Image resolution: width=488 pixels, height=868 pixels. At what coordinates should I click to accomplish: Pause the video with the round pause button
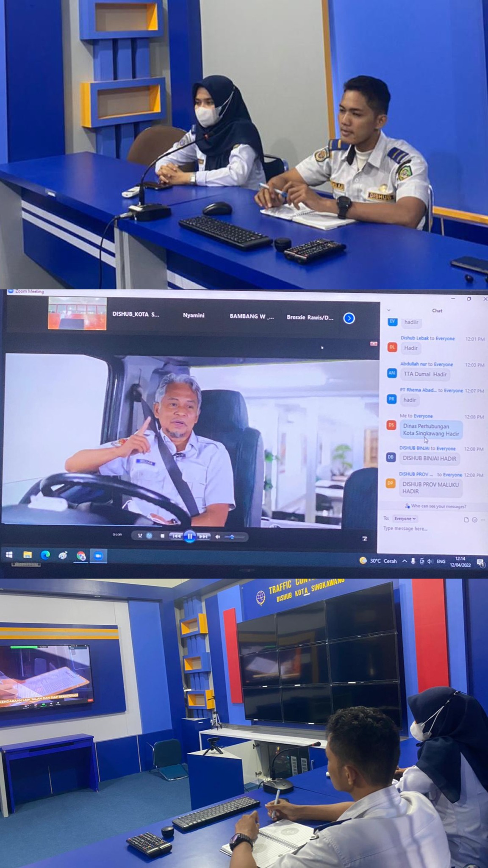(x=190, y=537)
